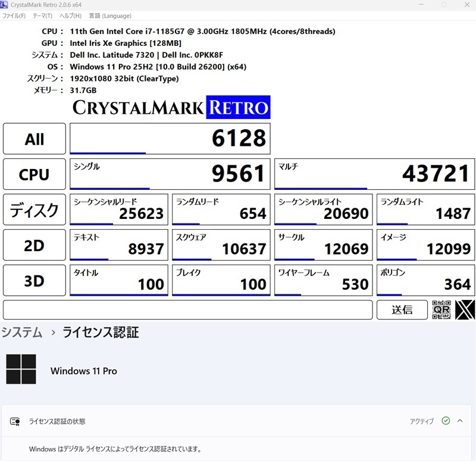Click the テキスト 2D score 8937

(118, 245)
